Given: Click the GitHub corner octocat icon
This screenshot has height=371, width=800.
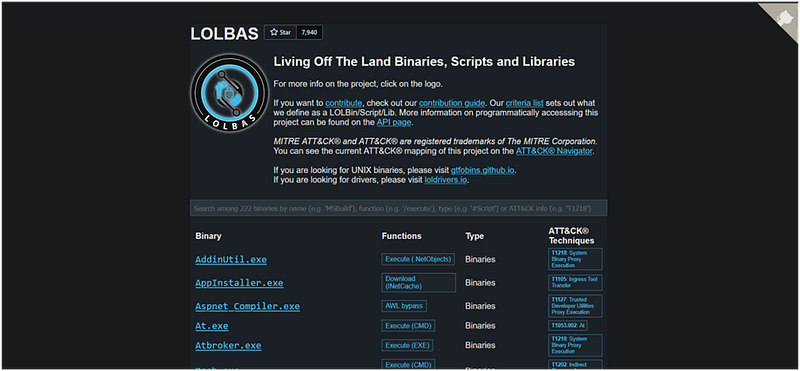Looking at the screenshot, I should (x=784, y=18).
